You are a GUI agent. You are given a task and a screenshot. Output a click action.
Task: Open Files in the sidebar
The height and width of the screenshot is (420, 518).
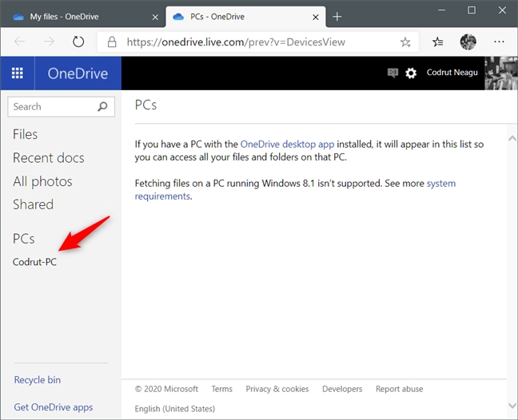pyautogui.click(x=25, y=134)
